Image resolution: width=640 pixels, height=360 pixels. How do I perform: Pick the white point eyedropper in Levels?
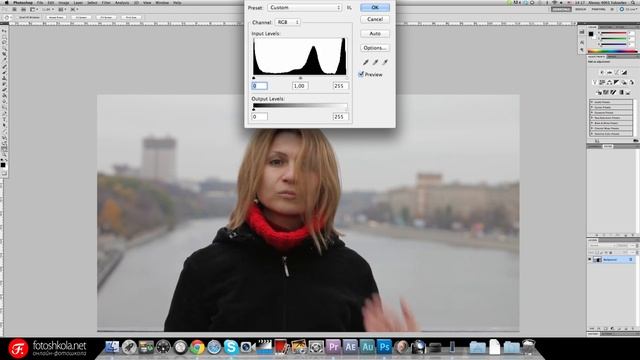[384, 62]
